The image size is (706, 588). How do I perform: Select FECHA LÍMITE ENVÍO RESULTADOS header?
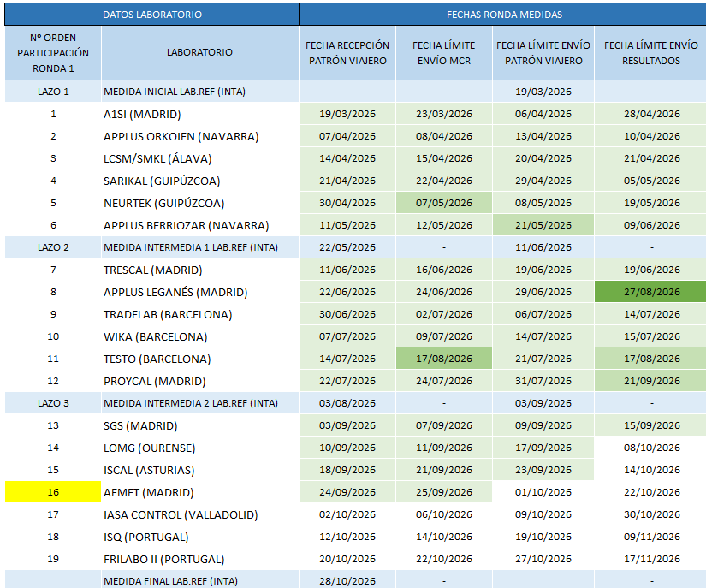pyautogui.click(x=650, y=53)
